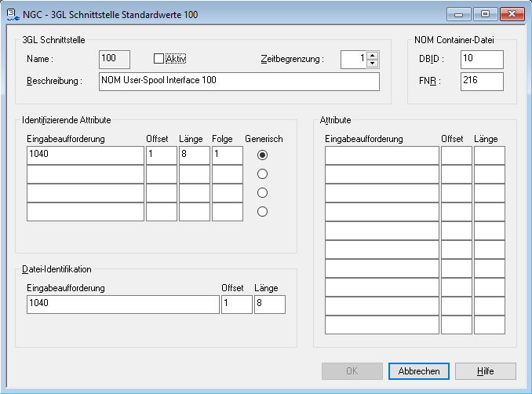Choose the third Generisch radio button
This screenshot has height=394, width=532.
(263, 192)
